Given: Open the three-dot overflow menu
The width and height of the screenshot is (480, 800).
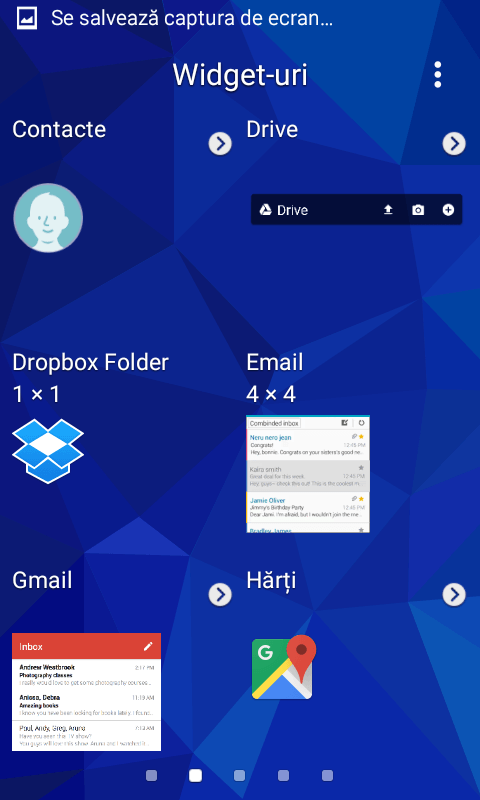Looking at the screenshot, I should (x=437, y=75).
